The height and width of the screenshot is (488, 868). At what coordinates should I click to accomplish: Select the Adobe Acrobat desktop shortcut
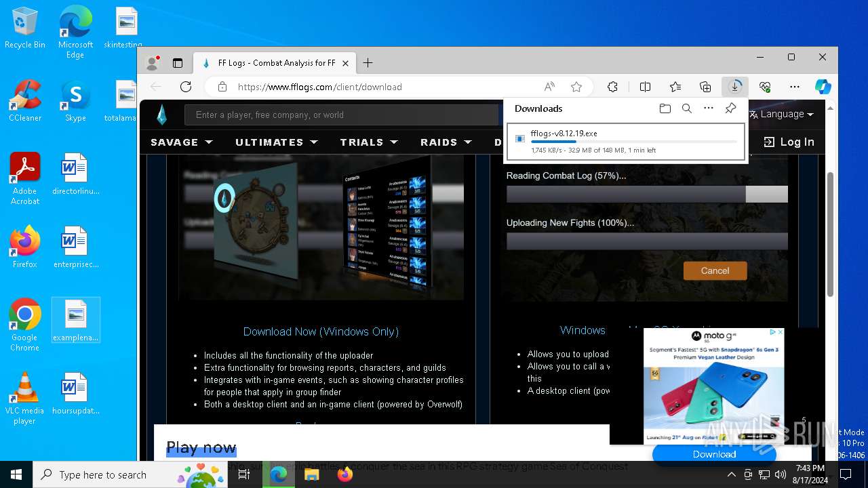tap(25, 179)
